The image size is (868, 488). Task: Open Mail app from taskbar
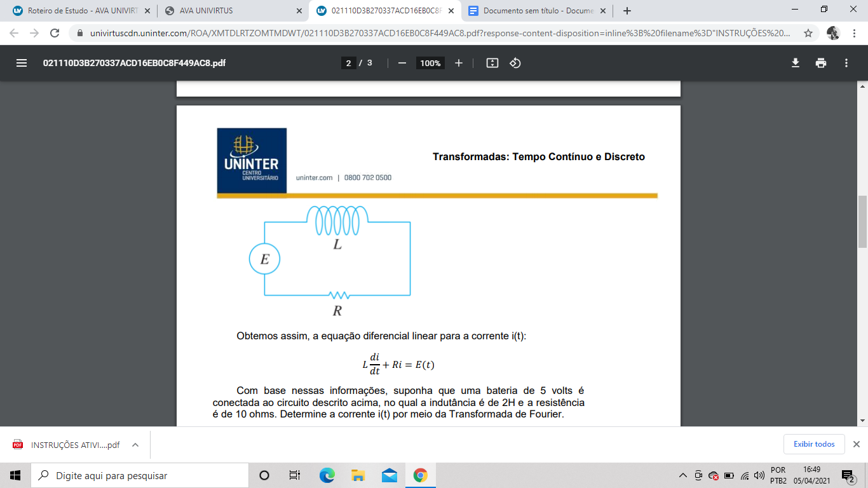(x=389, y=475)
